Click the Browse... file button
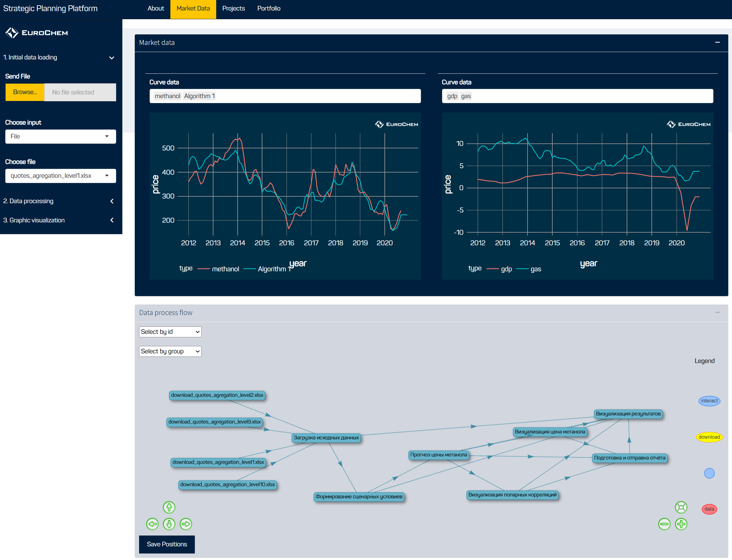This screenshot has height=560, width=732. [x=25, y=92]
